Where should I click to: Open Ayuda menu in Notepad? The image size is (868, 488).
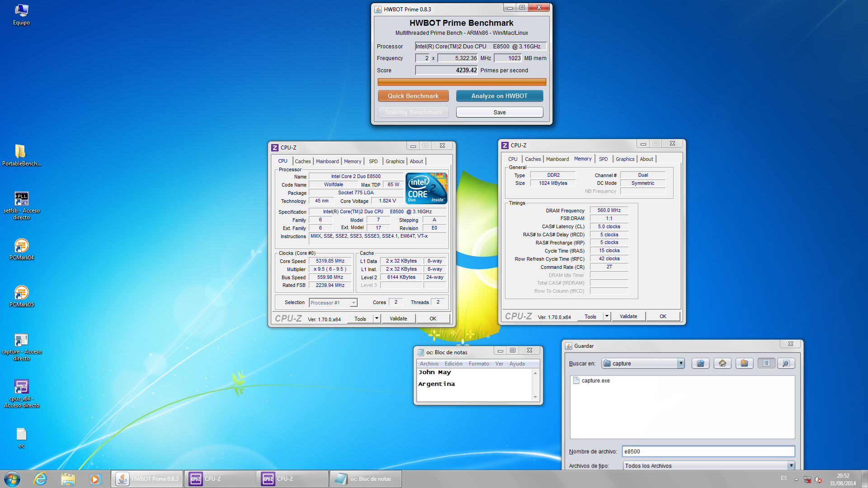(517, 364)
